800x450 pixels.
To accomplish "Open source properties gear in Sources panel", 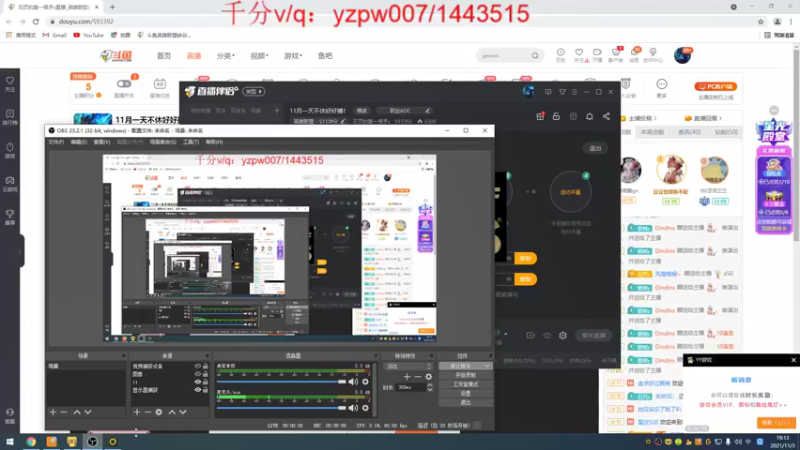I will pyautogui.click(x=159, y=412).
